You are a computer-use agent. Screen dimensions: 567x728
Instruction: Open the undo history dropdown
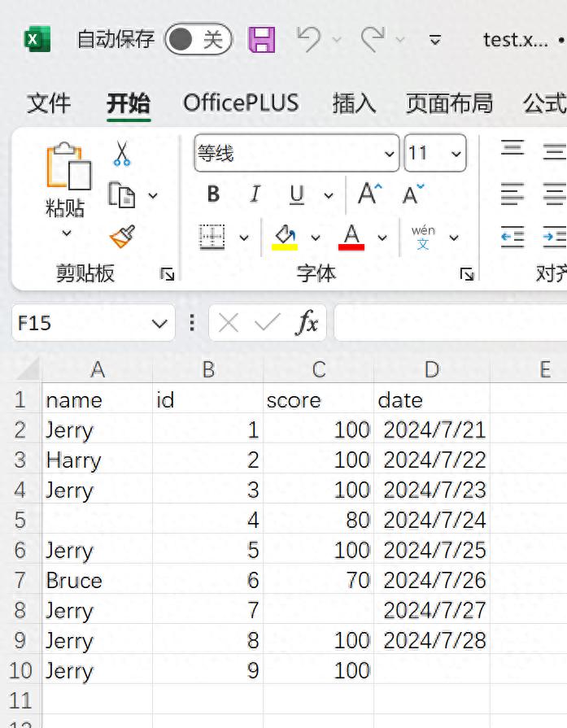337,40
